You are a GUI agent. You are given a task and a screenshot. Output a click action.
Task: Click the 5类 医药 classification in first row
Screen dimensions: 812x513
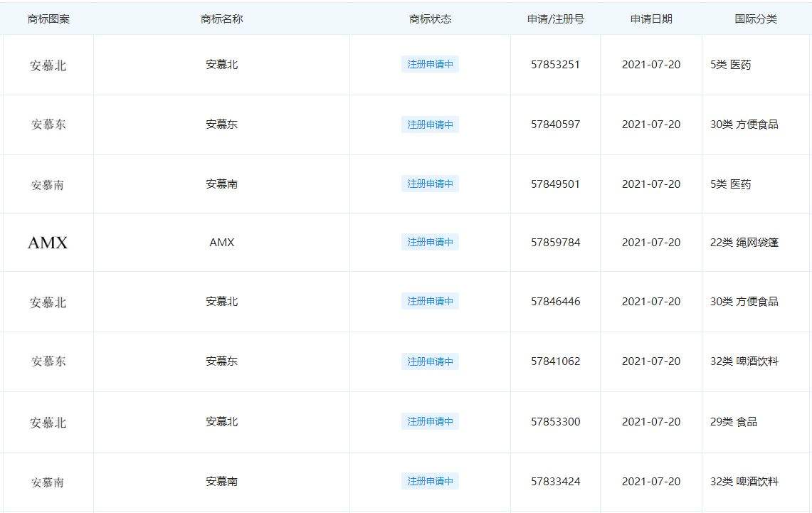click(x=735, y=64)
